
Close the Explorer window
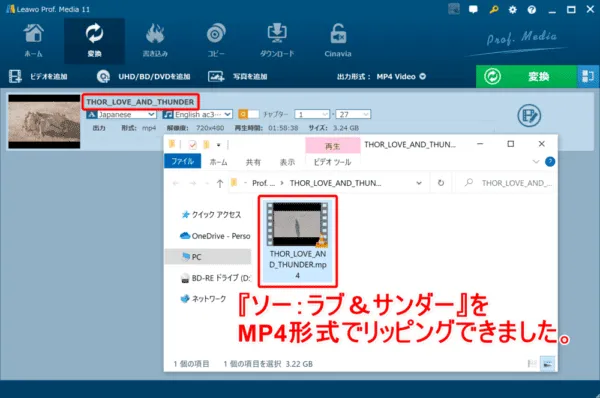coord(541,144)
